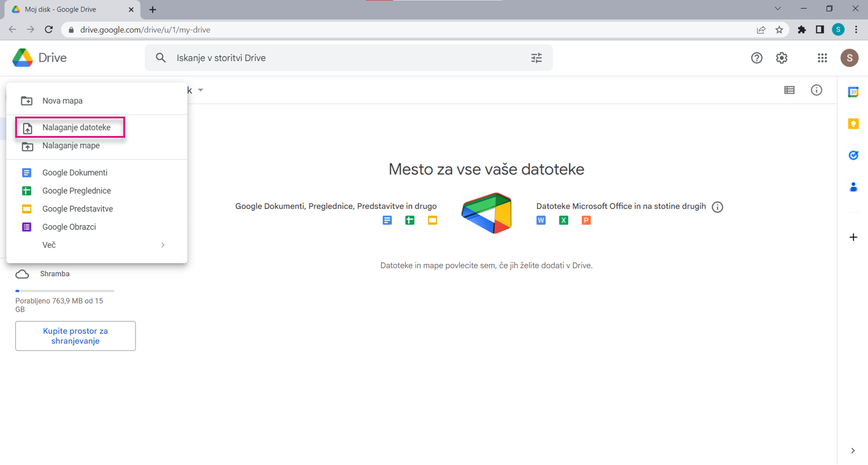The width and height of the screenshot is (868, 465).
Task: Open the Google account avatar S
Action: [x=849, y=58]
